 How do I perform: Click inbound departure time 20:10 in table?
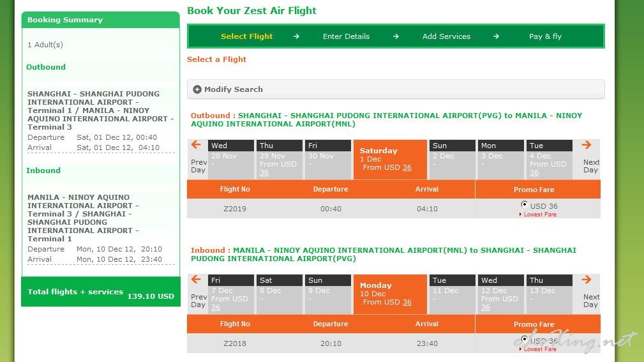[331, 343]
